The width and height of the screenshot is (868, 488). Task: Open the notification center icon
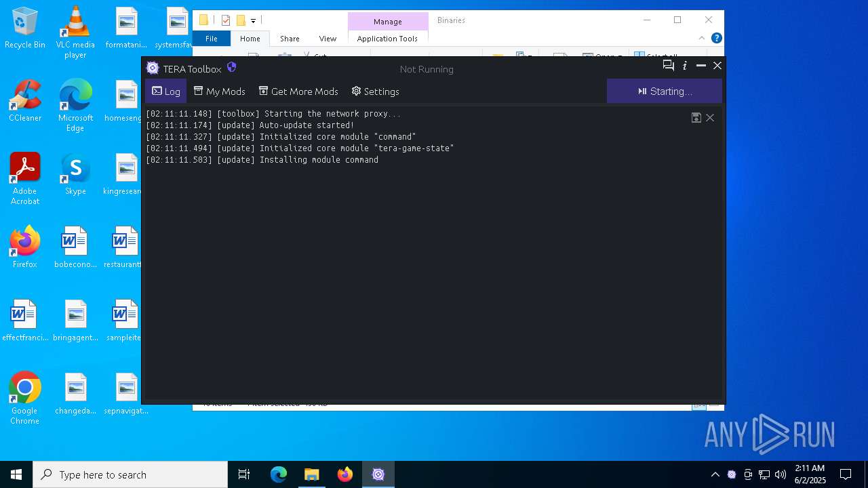pyautogui.click(x=846, y=474)
